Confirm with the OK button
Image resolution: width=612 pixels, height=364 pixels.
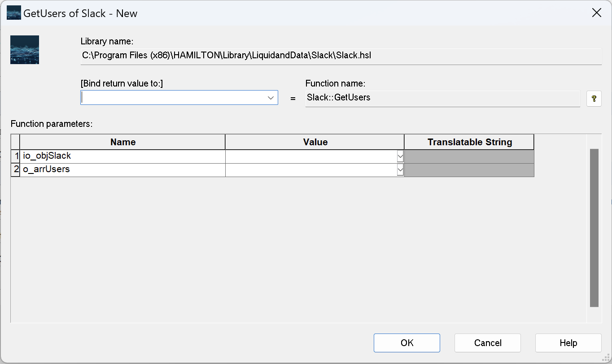coord(407,343)
